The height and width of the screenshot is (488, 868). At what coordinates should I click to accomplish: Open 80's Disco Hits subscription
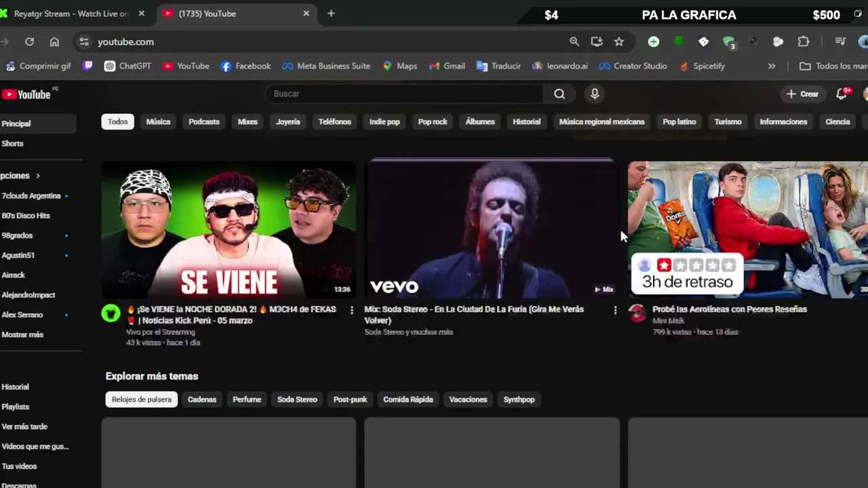pyautogui.click(x=27, y=216)
